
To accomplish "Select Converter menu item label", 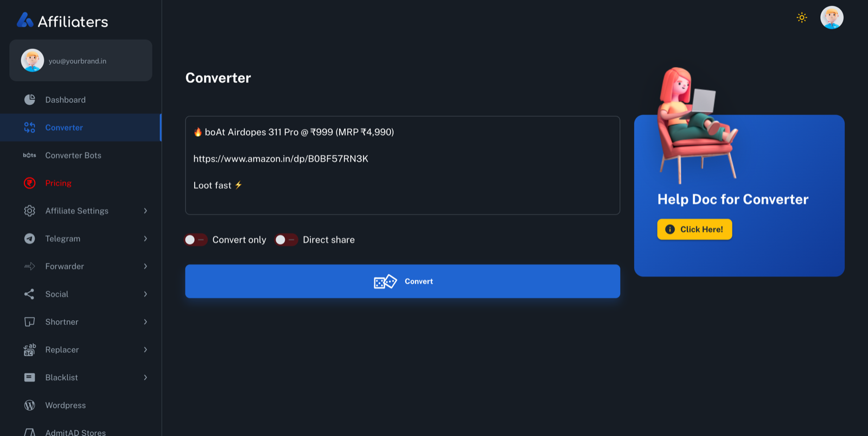I will (64, 128).
